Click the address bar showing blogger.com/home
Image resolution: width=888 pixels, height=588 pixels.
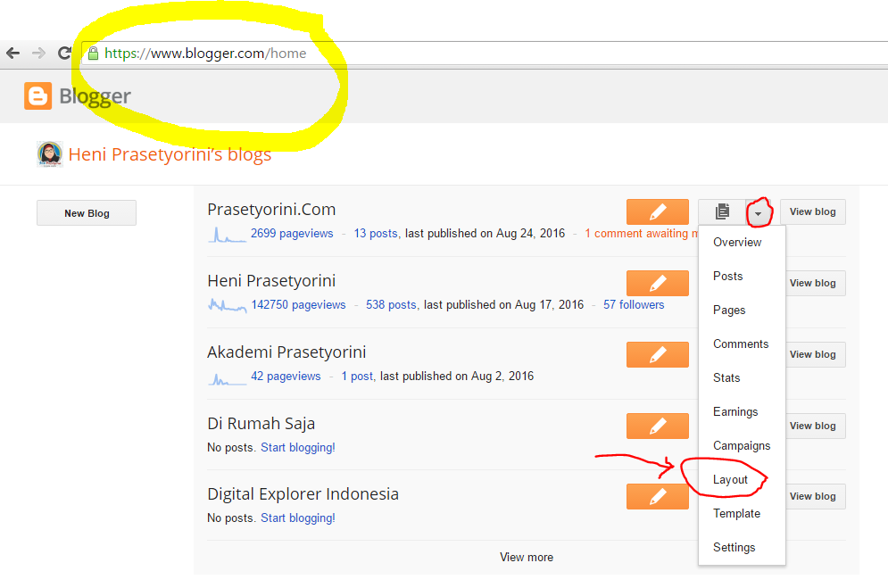click(x=485, y=54)
